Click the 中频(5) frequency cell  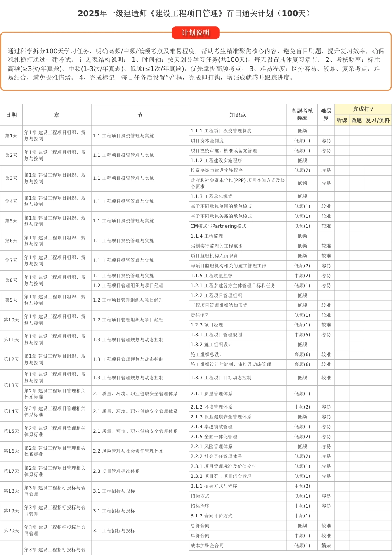(x=302, y=335)
